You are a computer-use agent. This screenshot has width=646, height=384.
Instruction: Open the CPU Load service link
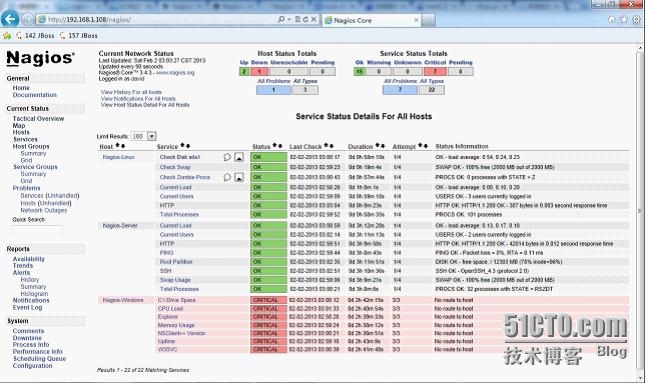[x=170, y=309]
